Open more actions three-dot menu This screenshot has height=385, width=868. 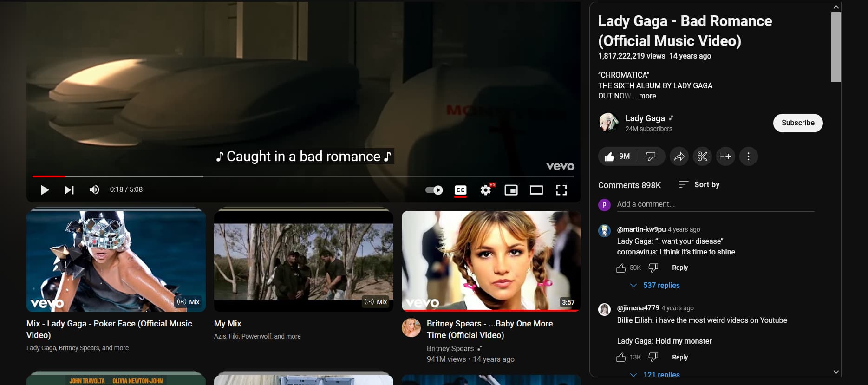click(748, 157)
